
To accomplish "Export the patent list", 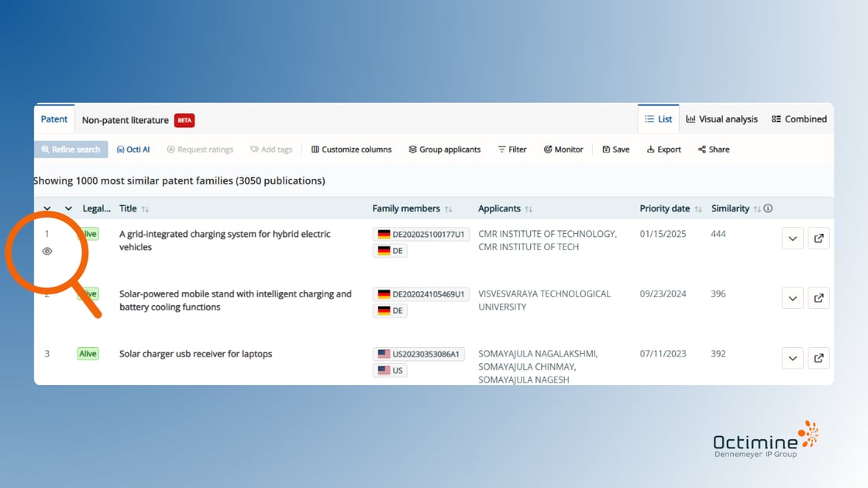I will pos(664,149).
